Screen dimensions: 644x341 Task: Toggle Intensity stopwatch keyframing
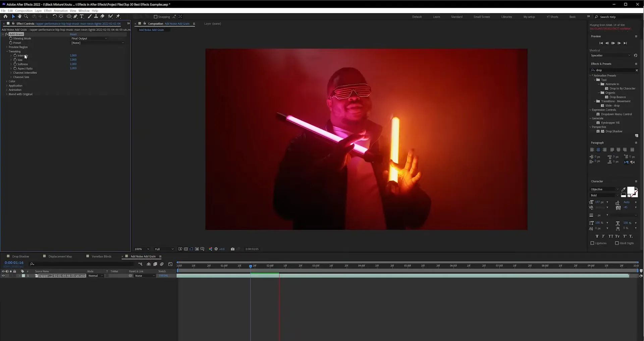(15, 55)
